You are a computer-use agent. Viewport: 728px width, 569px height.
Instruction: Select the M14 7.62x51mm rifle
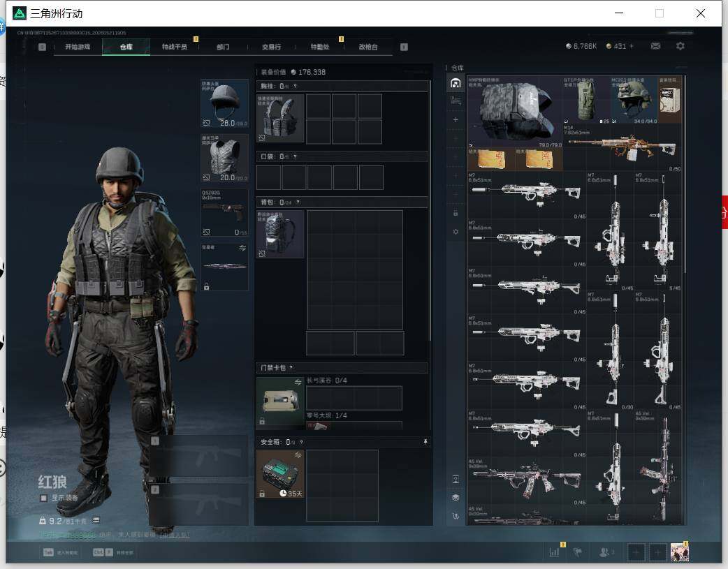(623, 148)
